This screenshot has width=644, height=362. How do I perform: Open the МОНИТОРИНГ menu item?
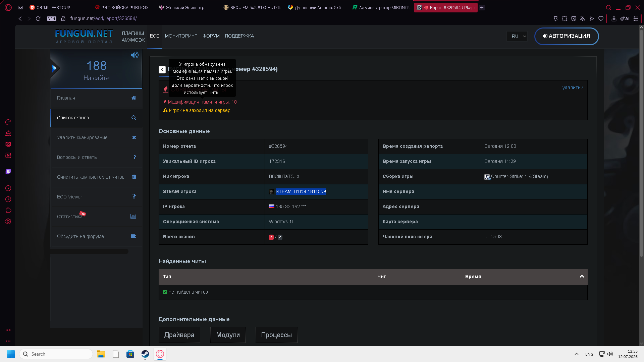coord(181,36)
